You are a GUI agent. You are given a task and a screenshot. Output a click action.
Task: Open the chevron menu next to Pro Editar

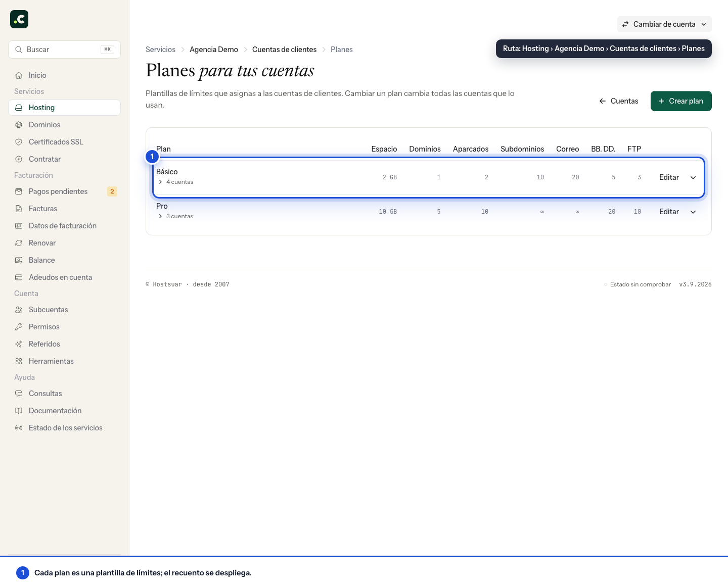(x=693, y=212)
